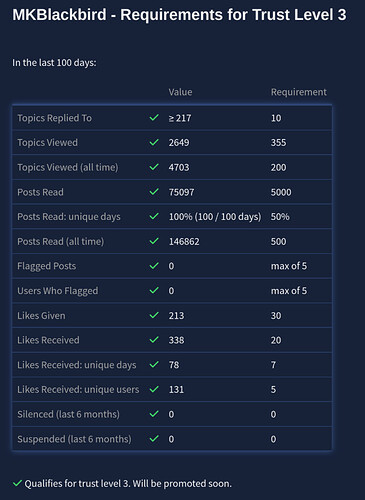Click the checkmark beside Likes Received 338
365x500 pixels.
pyautogui.click(x=154, y=339)
